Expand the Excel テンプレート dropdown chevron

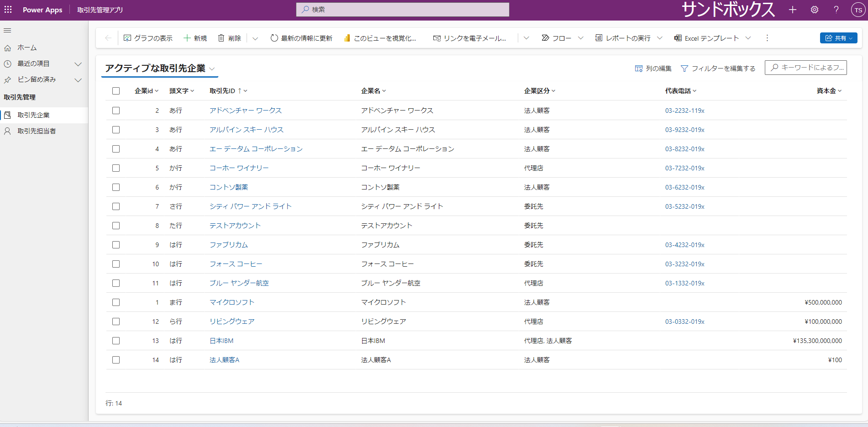pos(748,38)
